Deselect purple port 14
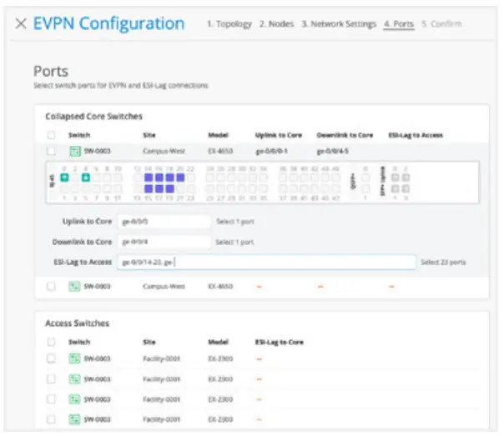Viewport: 504px width, 436px height. click(149, 178)
